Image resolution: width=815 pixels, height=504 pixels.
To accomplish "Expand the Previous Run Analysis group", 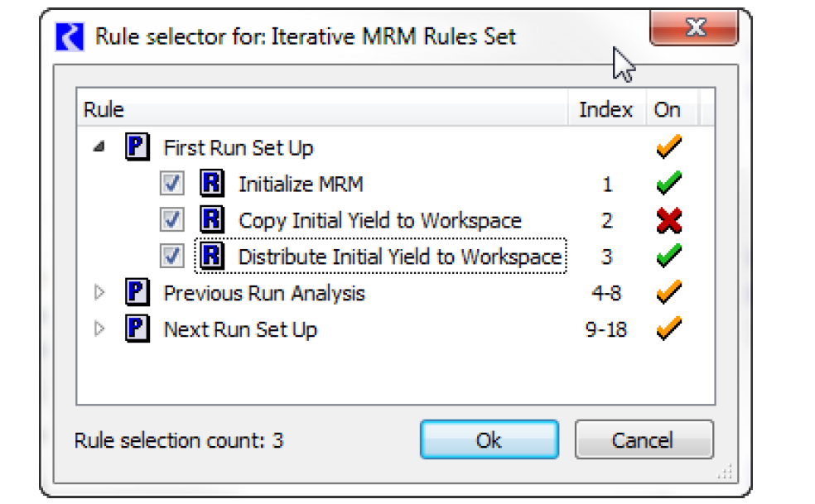I will 100,293.
